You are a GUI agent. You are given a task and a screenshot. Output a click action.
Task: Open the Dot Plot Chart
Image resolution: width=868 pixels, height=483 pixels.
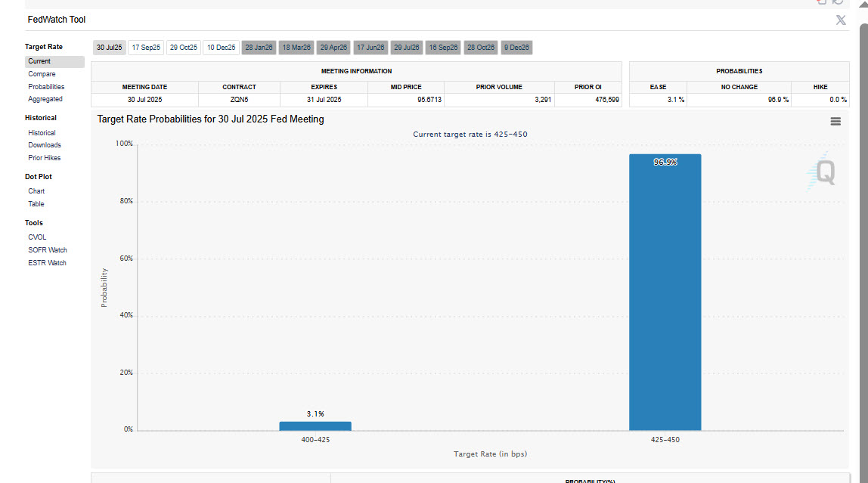coord(36,190)
